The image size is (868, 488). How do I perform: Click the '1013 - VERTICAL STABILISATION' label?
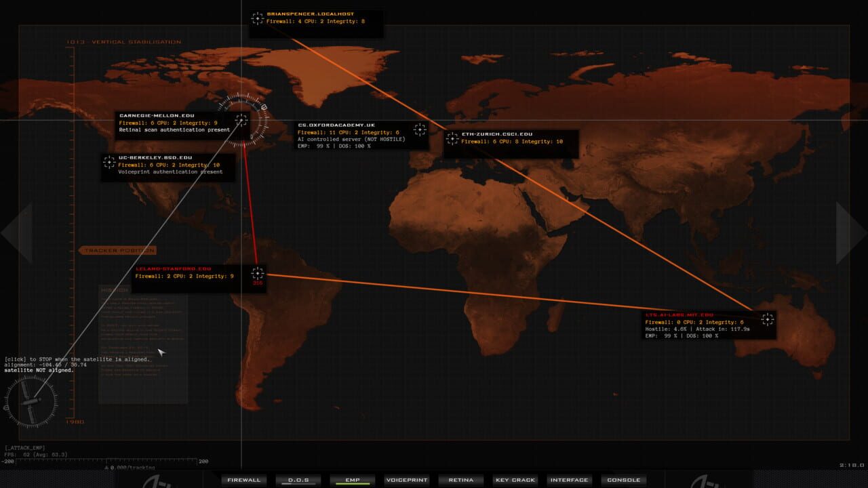click(x=123, y=42)
